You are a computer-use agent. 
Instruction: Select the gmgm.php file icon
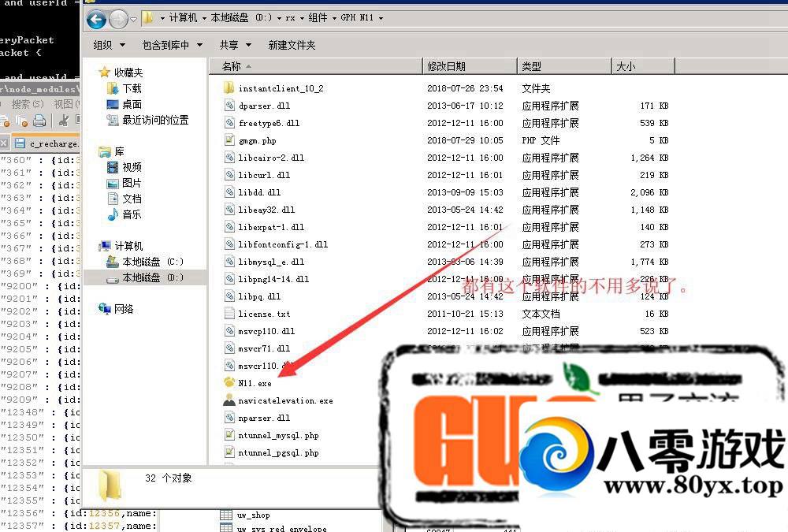pos(229,140)
